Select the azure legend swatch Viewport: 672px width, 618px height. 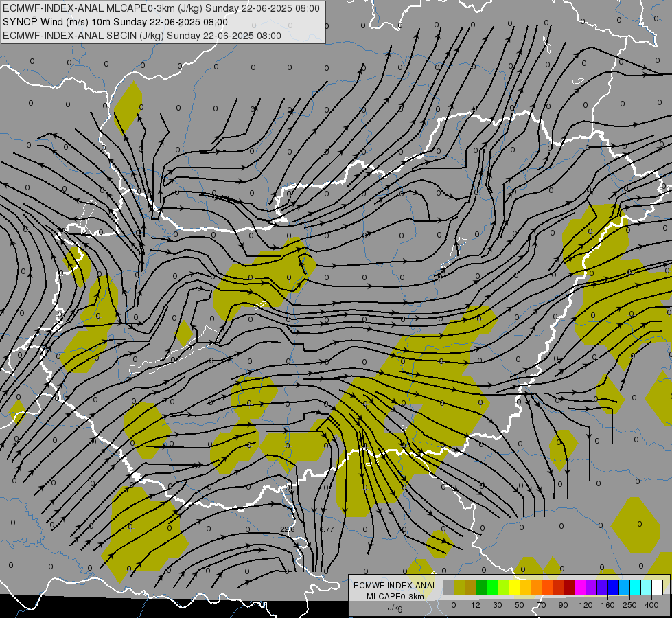coord(625,587)
